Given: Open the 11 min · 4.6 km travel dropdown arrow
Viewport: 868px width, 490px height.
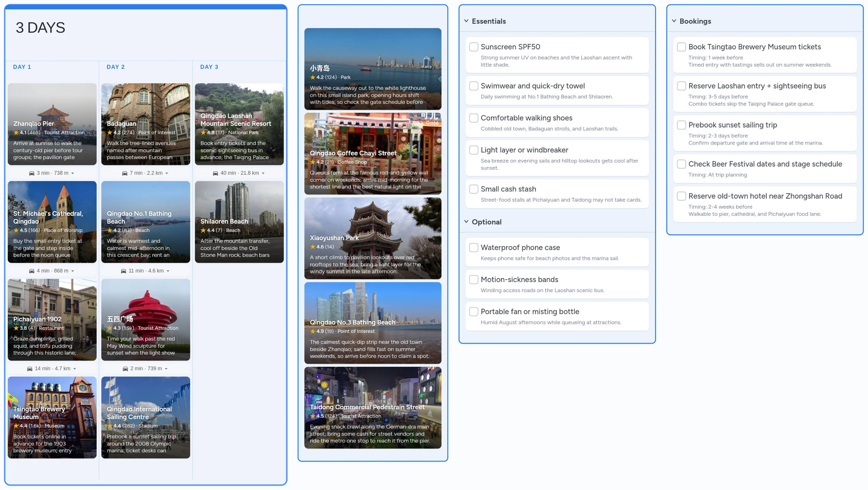Looking at the screenshot, I should 168,271.
